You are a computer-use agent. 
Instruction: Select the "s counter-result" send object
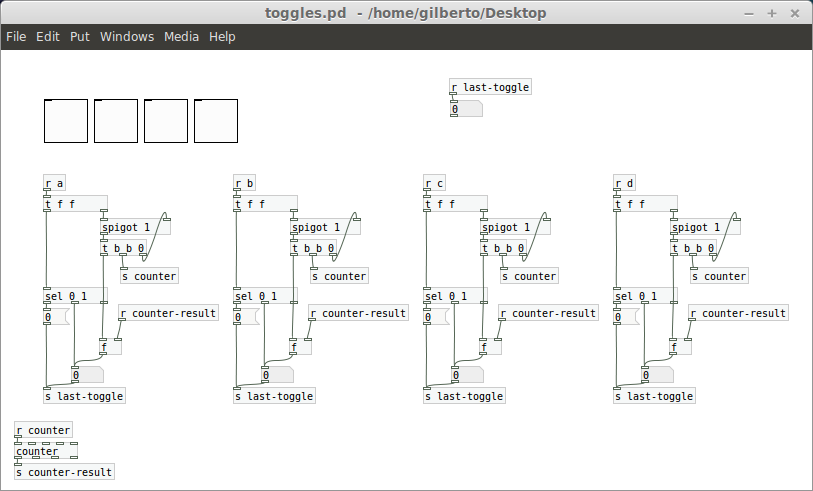tap(64, 472)
